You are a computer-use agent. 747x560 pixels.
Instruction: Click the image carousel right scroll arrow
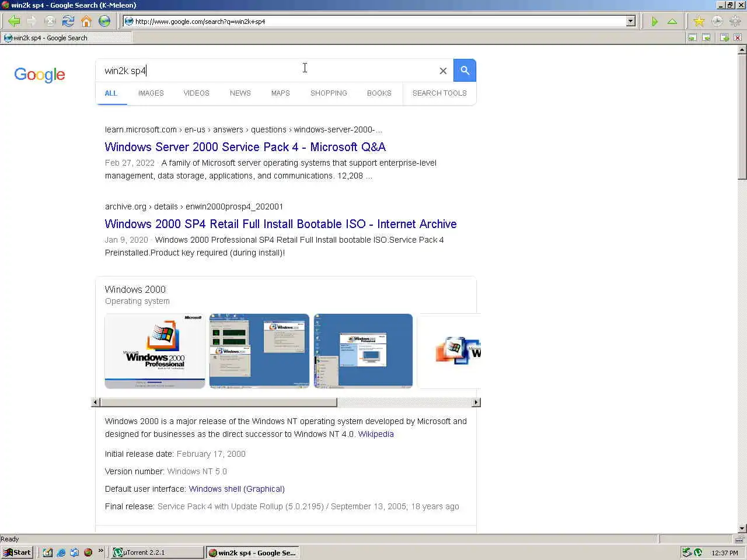pyautogui.click(x=476, y=402)
